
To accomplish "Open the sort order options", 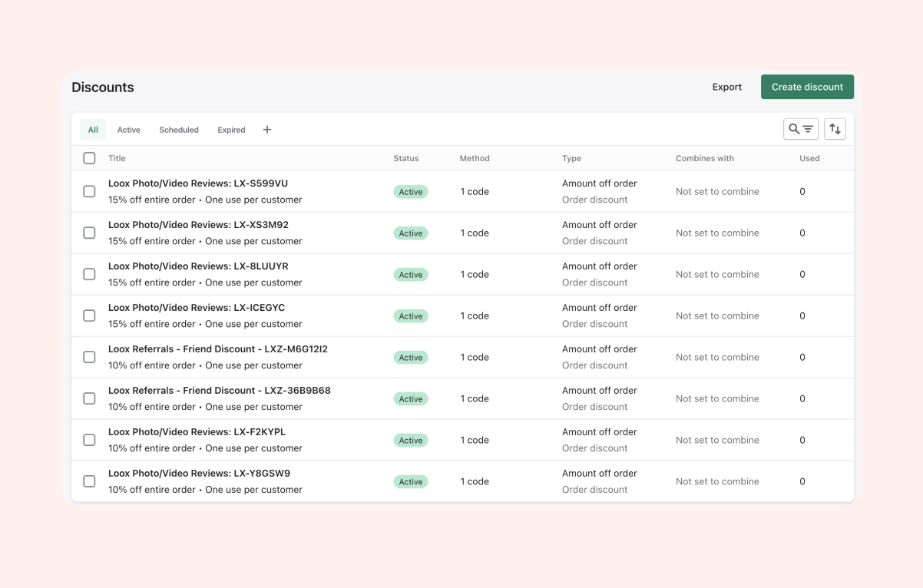I will 835,129.
